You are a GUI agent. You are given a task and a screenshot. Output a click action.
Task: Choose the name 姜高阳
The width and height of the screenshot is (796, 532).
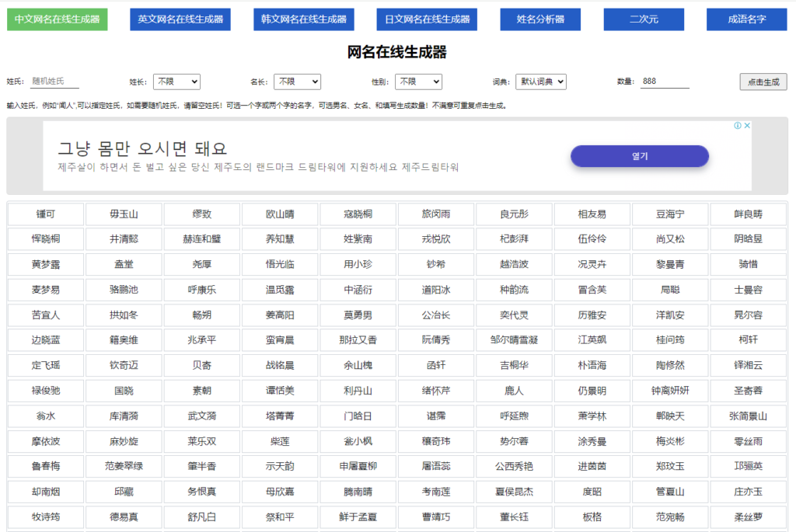279,315
